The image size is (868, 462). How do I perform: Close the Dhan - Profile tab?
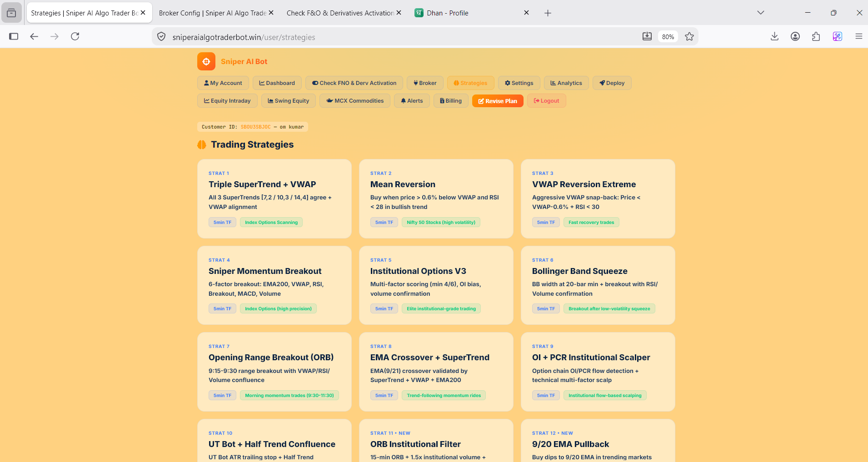526,13
